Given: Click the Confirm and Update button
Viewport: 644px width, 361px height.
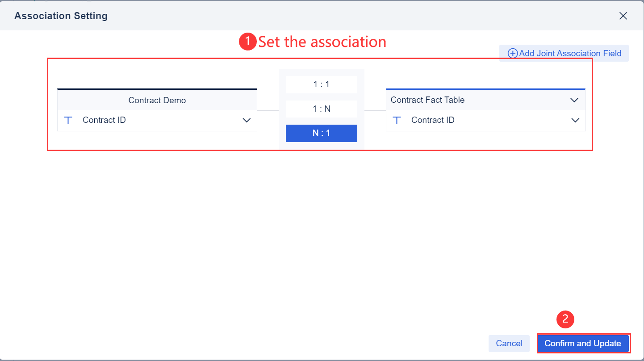Looking at the screenshot, I should point(583,343).
